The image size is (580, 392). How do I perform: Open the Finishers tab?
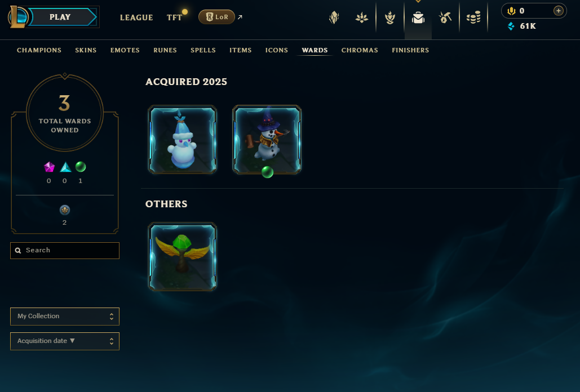[410, 50]
